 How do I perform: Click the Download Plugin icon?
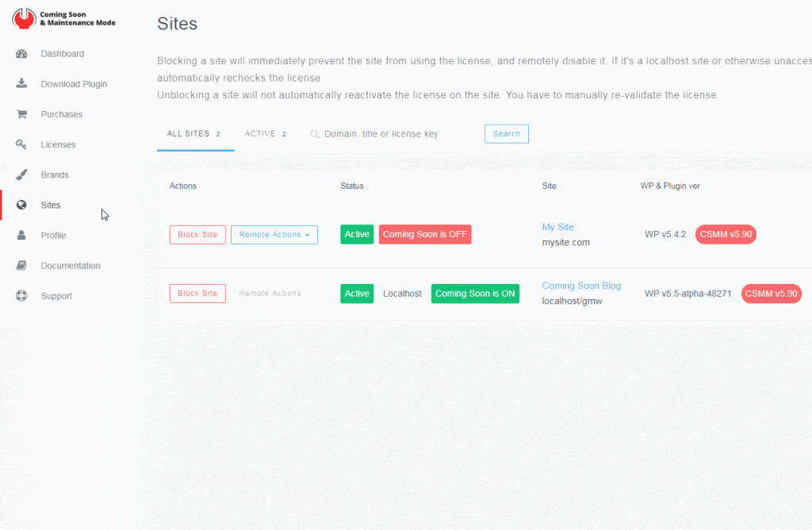pyautogui.click(x=22, y=84)
